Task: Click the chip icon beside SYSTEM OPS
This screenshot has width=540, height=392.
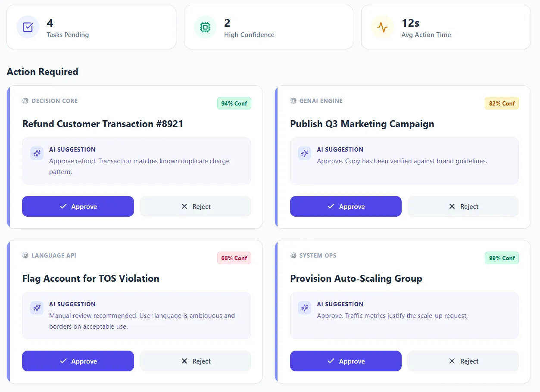Action: 293,255
